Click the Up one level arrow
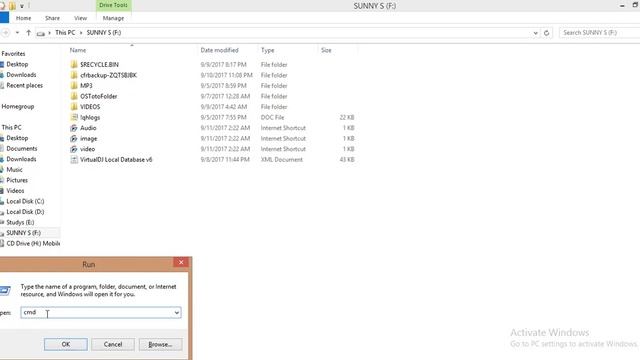 coord(29,33)
